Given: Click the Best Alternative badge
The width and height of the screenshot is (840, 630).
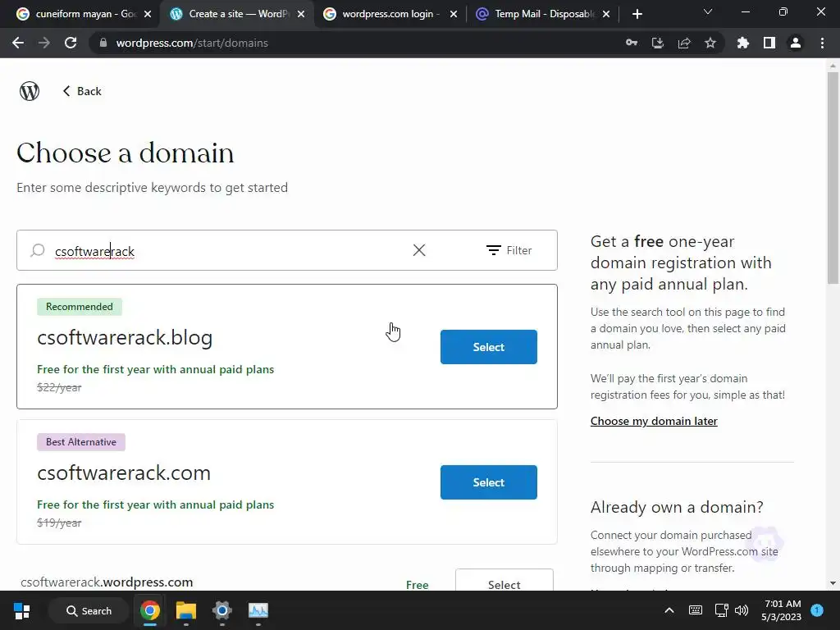Looking at the screenshot, I should pyautogui.click(x=81, y=442).
